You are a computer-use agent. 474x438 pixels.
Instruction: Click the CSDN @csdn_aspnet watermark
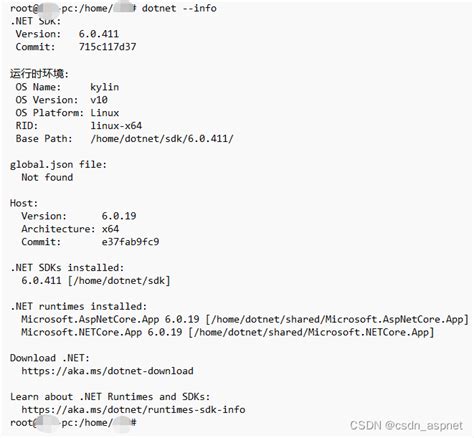tap(406, 425)
